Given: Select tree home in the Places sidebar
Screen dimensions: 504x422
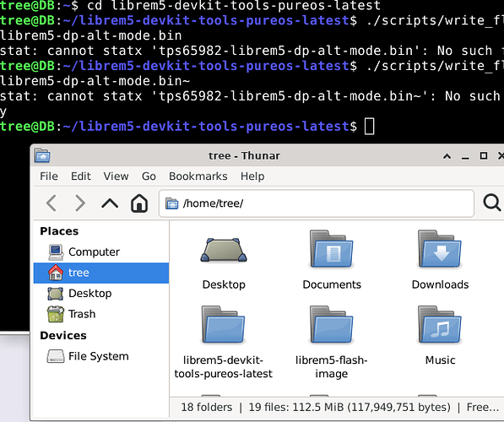Looking at the screenshot, I should pos(101,273).
